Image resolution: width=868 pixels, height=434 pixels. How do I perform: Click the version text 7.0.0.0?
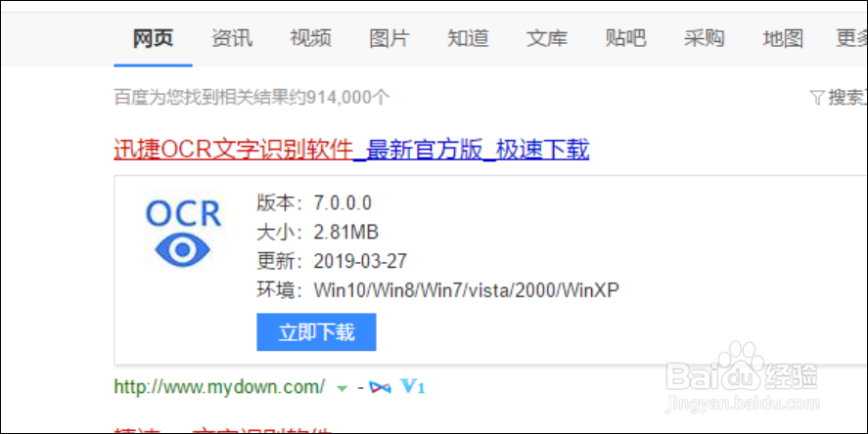[x=343, y=203]
